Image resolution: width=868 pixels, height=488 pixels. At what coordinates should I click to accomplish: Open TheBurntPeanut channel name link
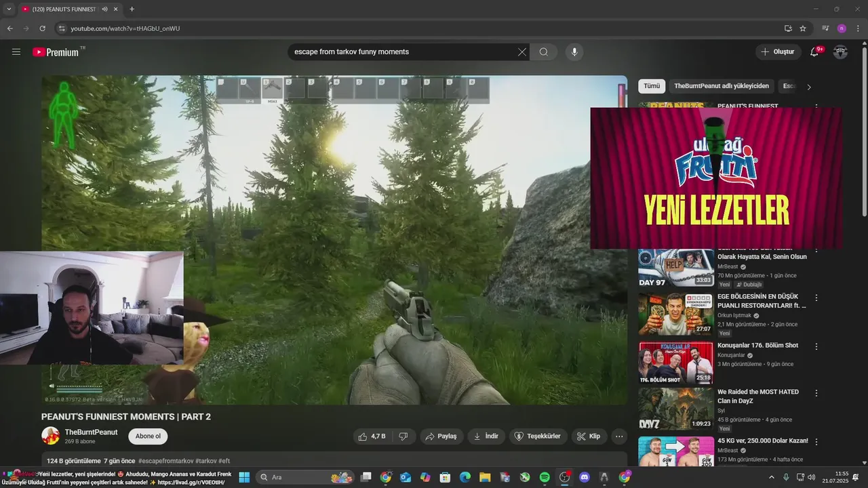91,432
